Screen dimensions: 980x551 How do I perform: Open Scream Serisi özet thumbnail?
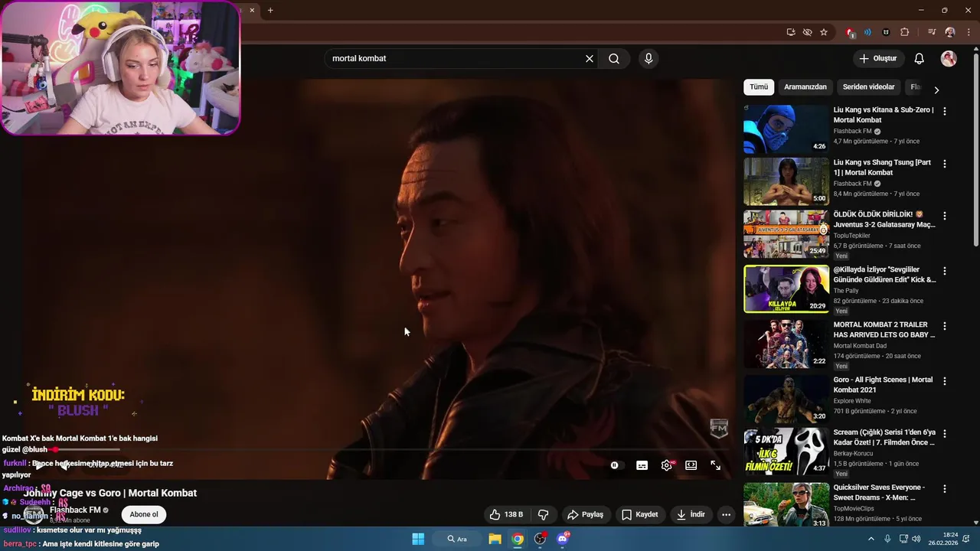786,452
